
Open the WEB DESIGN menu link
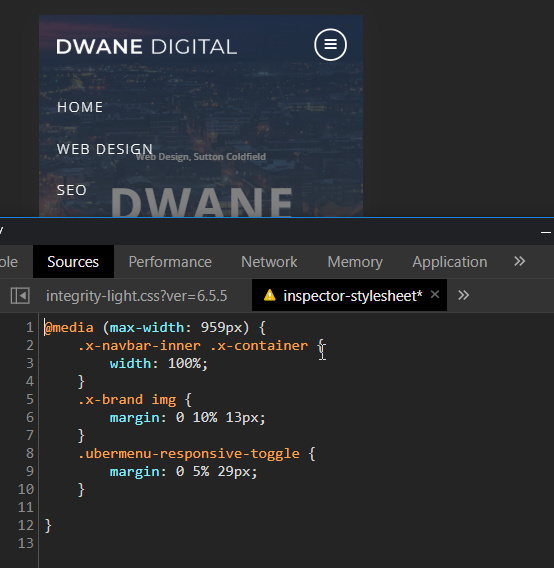105,149
